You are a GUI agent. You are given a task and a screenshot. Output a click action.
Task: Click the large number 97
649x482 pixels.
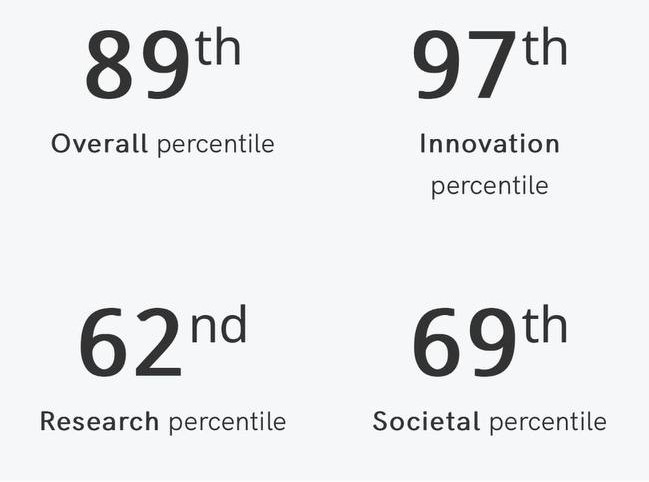pos(465,67)
